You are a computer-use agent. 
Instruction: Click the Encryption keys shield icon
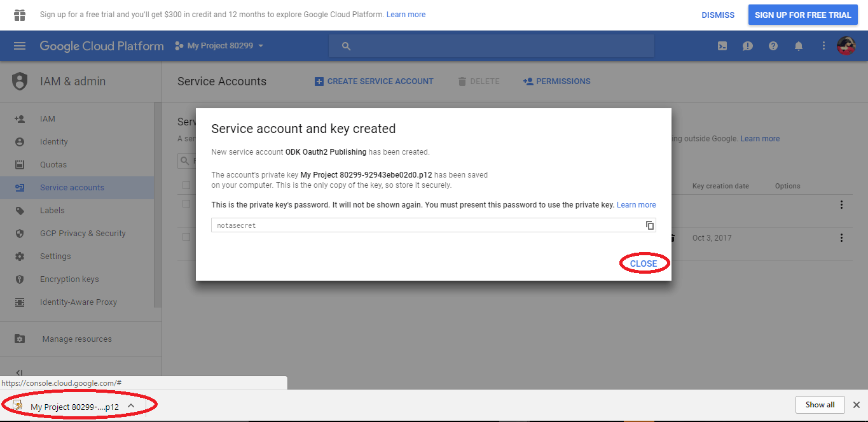[20, 279]
